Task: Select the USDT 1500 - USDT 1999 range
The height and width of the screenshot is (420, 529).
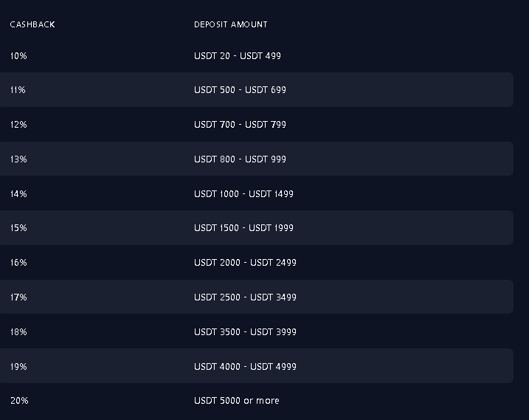Action: tap(244, 228)
